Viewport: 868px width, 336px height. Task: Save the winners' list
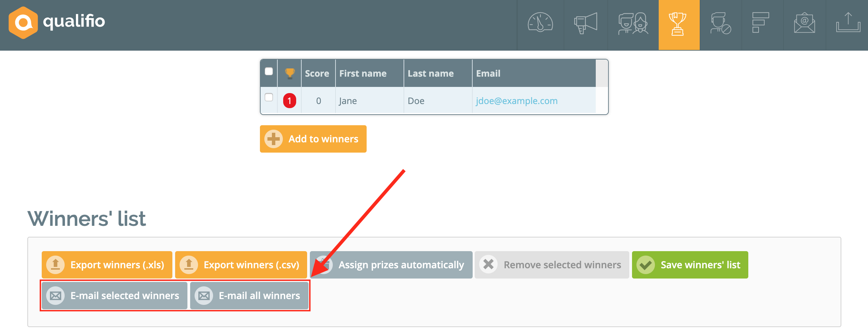pos(689,265)
